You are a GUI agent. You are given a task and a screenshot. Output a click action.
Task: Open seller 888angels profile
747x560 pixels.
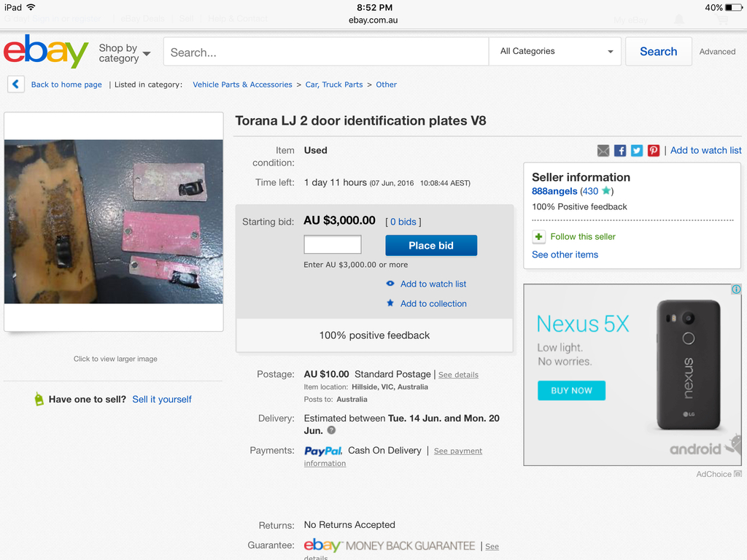click(554, 191)
